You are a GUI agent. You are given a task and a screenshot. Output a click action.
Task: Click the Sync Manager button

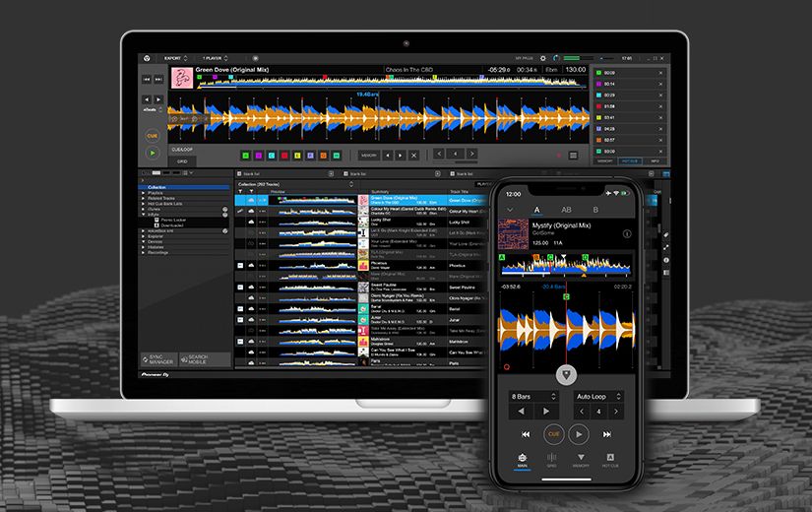pos(157,360)
